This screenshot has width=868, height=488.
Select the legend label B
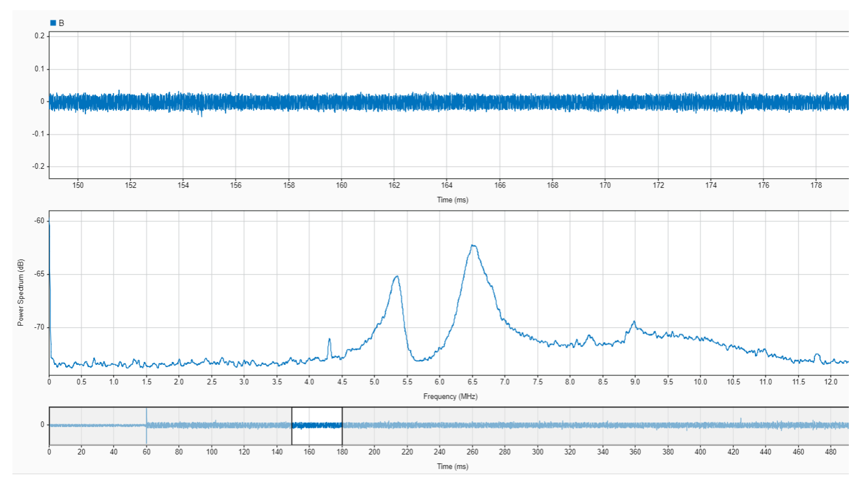pos(61,23)
